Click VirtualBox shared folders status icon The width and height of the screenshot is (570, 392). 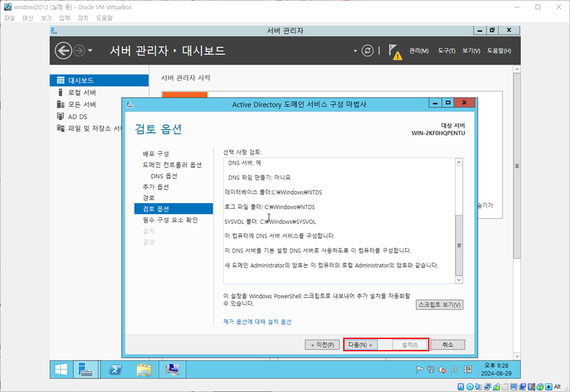pos(505,387)
